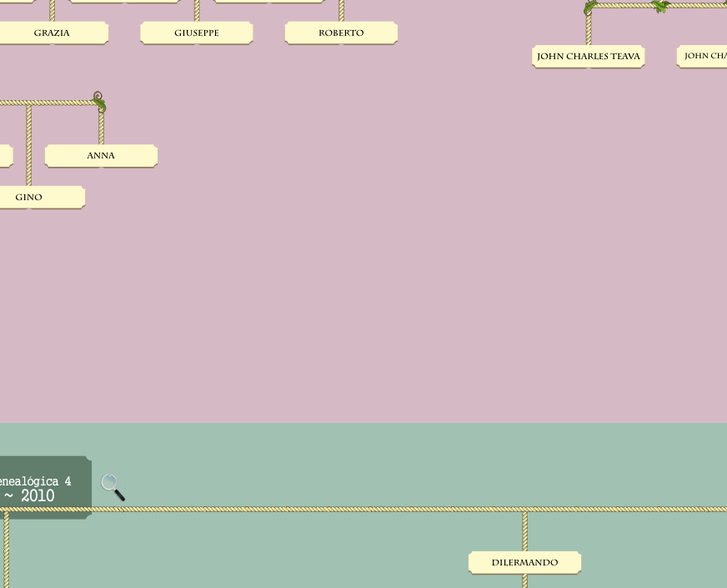This screenshot has height=588, width=727.
Task: Select the Roberto node
Action: click(341, 33)
